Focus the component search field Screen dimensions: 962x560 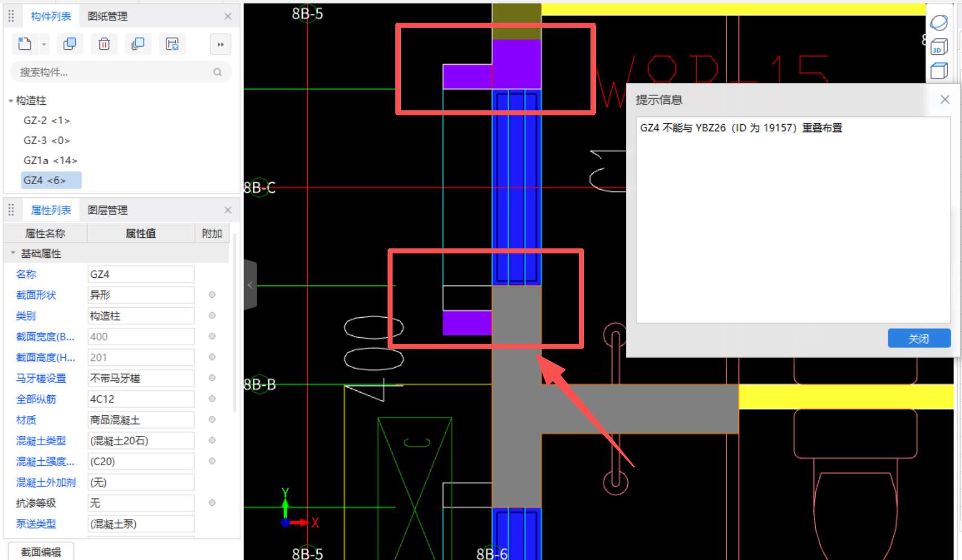point(121,72)
